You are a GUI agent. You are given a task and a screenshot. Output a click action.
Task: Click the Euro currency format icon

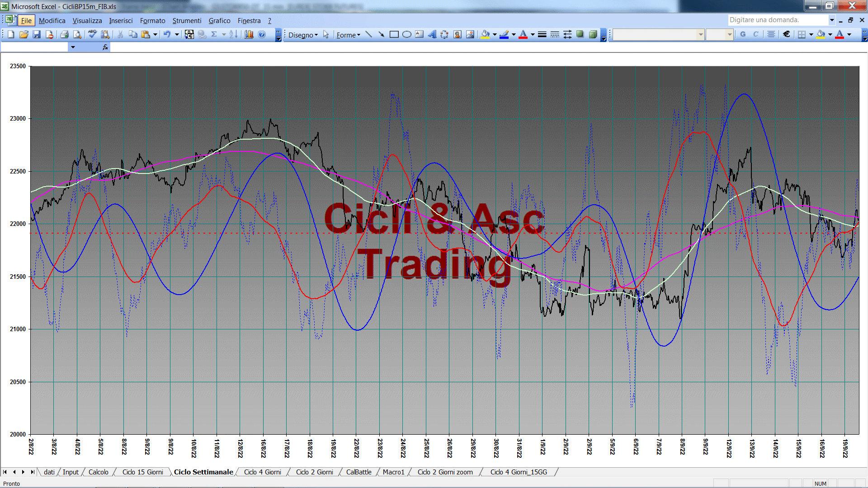(787, 34)
